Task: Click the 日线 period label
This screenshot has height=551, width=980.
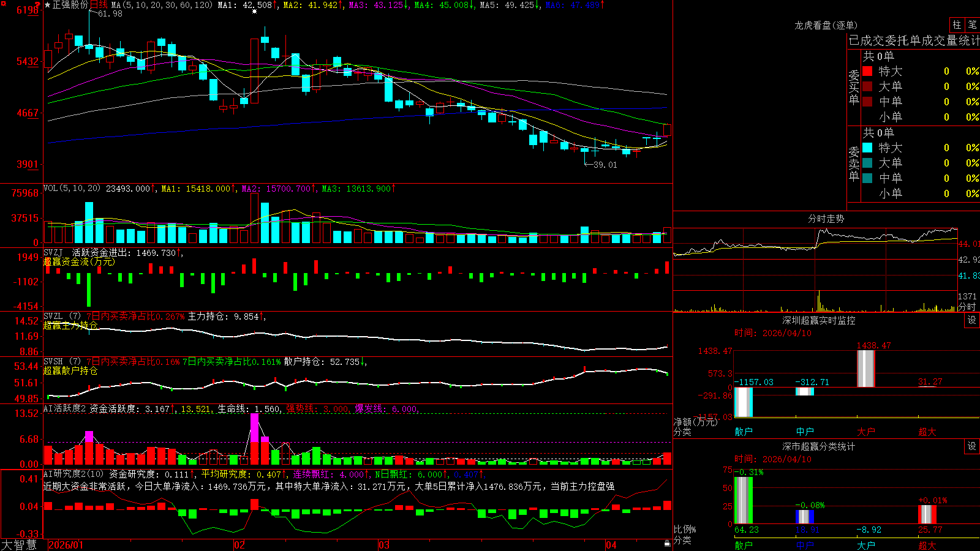Action: 99,5
